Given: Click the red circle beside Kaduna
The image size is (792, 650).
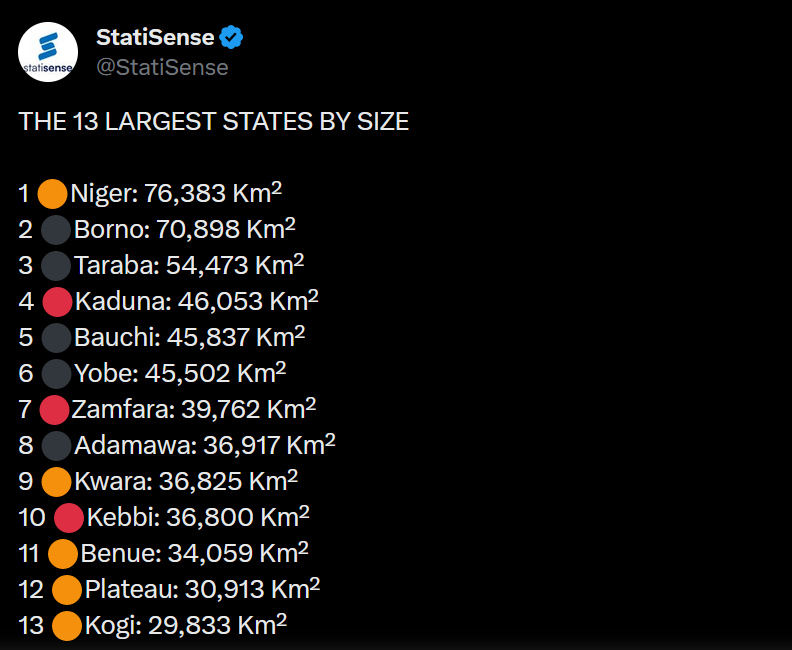Looking at the screenshot, I should 57,301.
